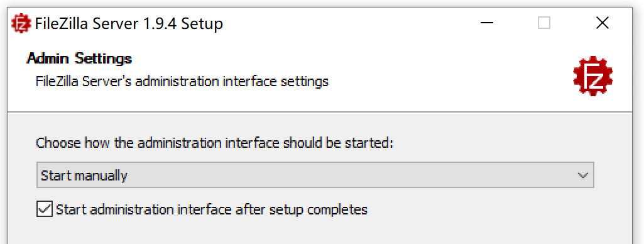
Task: Open the "Start manually" combo box
Action: click(x=315, y=175)
